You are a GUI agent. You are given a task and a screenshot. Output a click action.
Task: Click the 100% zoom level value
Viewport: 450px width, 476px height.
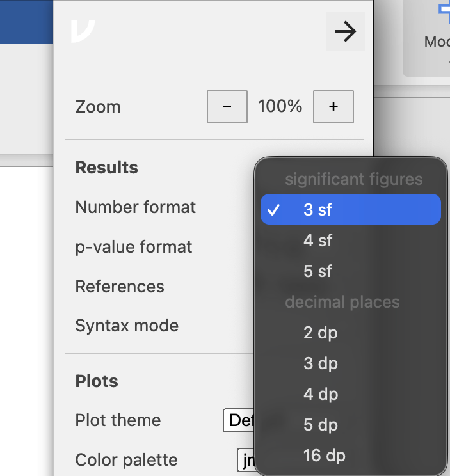coord(280,107)
